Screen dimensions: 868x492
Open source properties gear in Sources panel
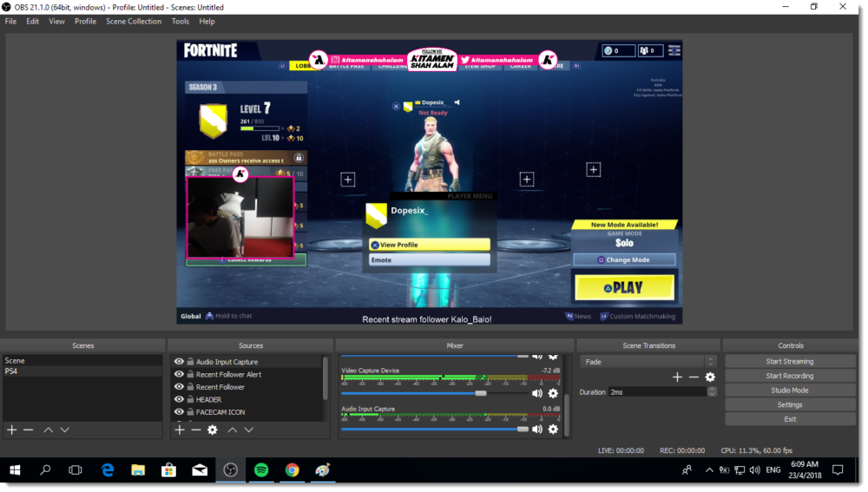pyautogui.click(x=213, y=430)
